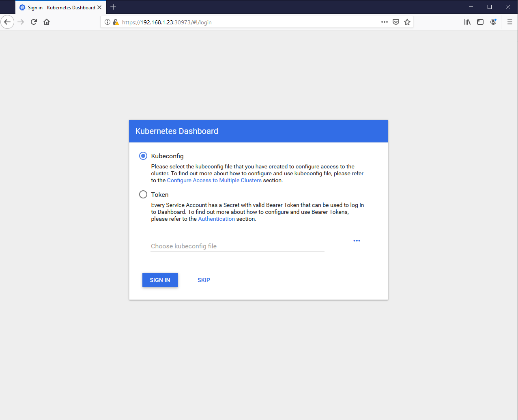The width and height of the screenshot is (518, 420).
Task: Click the Kubernetes Dashboard header title
Action: point(177,131)
